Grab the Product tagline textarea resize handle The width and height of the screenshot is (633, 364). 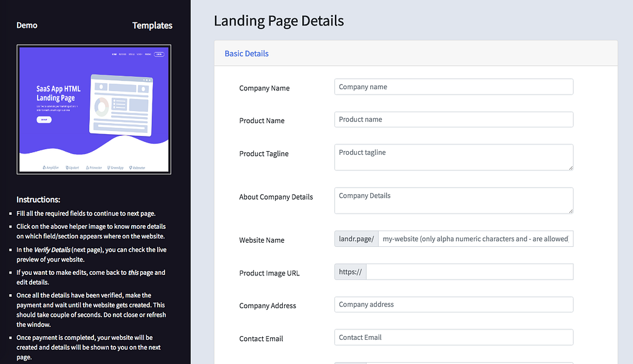571,168
